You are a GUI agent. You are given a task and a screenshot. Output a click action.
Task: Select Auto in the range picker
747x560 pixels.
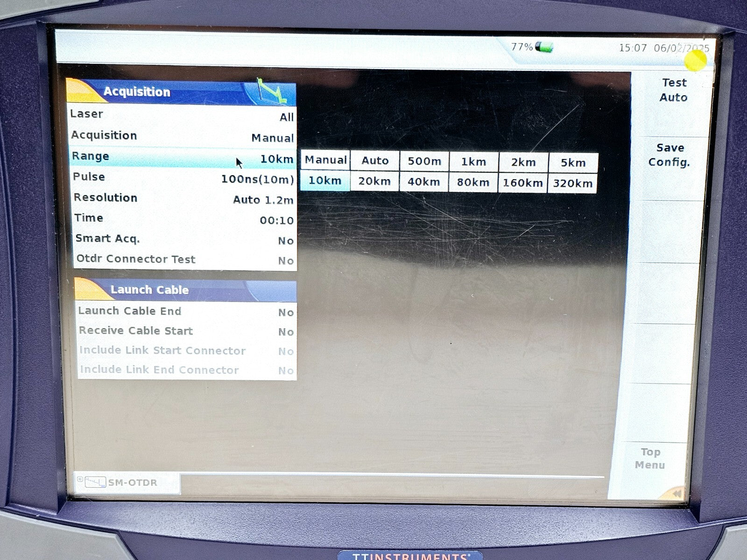point(375,161)
